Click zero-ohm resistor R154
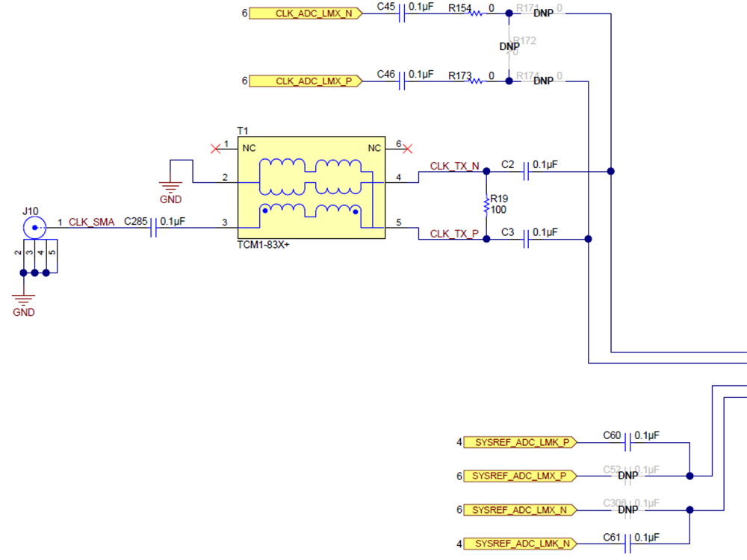This screenshot has height=560, width=747. pos(476,13)
